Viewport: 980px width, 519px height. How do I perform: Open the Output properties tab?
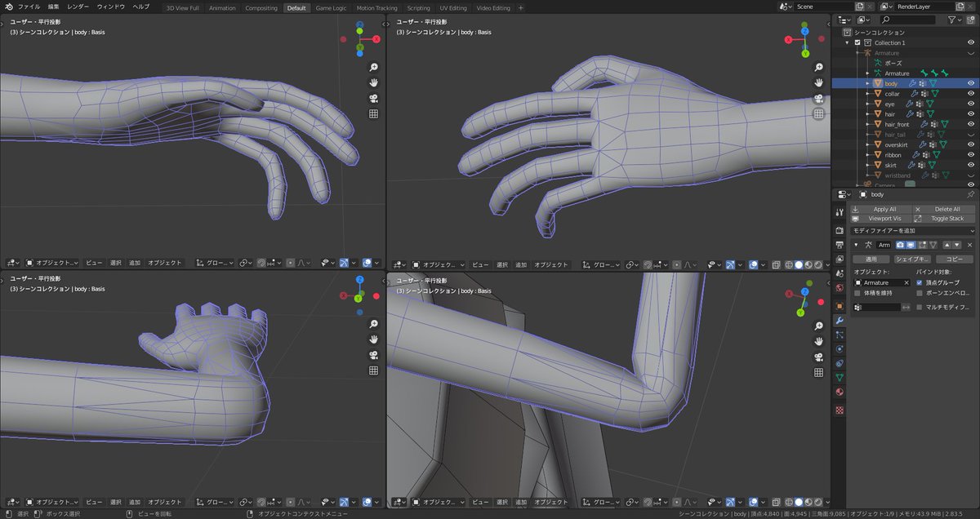coord(840,245)
